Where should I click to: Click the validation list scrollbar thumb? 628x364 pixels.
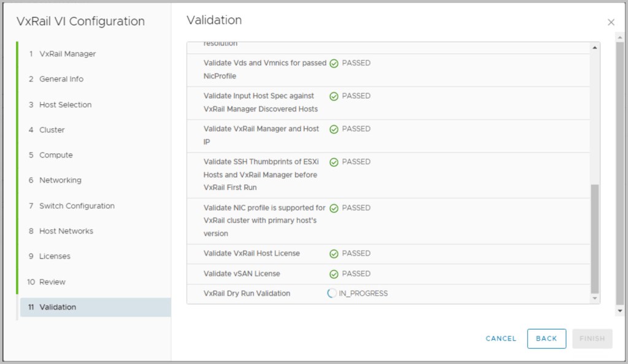click(x=594, y=238)
